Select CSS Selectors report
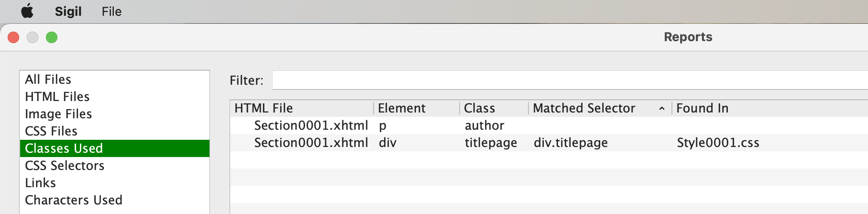This screenshot has height=214, width=868. (65, 166)
